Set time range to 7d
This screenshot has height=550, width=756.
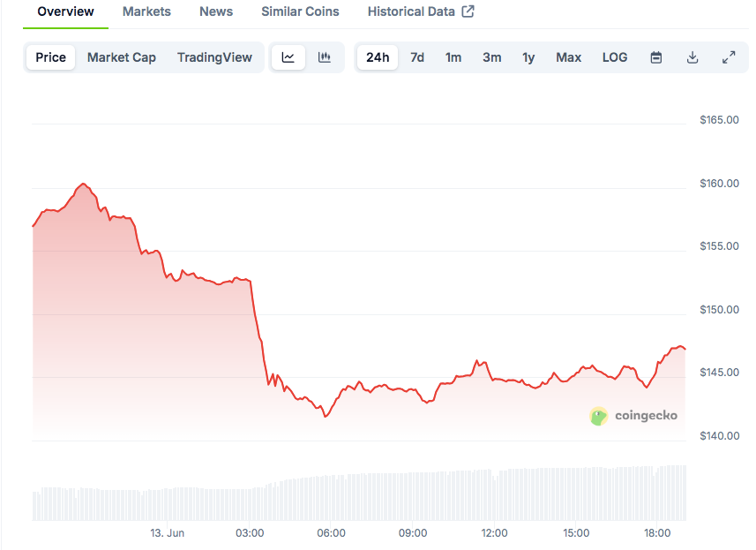[x=417, y=57]
